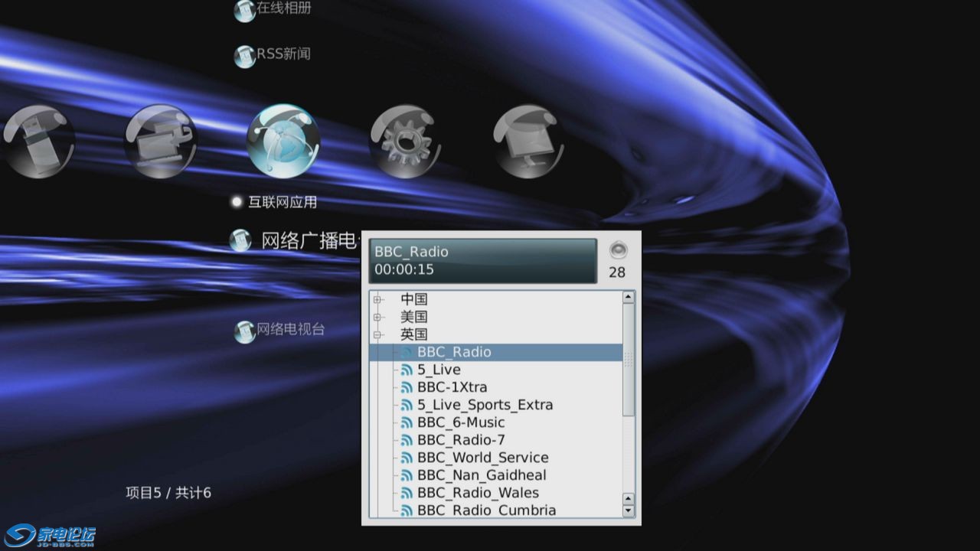Click the lower scrollbar up arrow
Viewport: 980px width, 551px height.
[x=629, y=499]
